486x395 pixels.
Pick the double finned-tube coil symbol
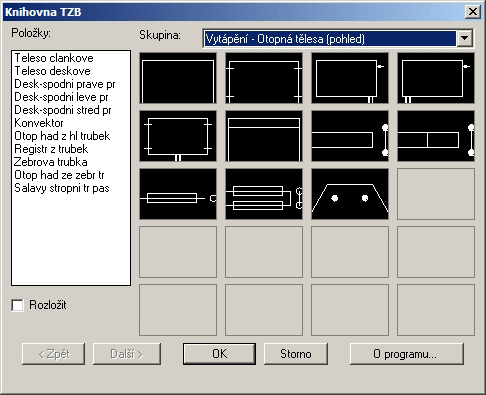[264, 194]
